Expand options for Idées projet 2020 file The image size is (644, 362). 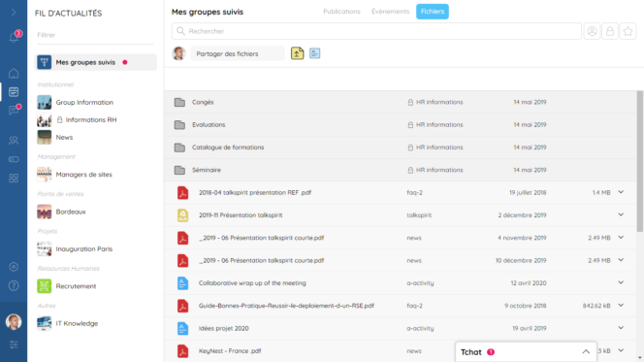pyautogui.click(x=621, y=328)
